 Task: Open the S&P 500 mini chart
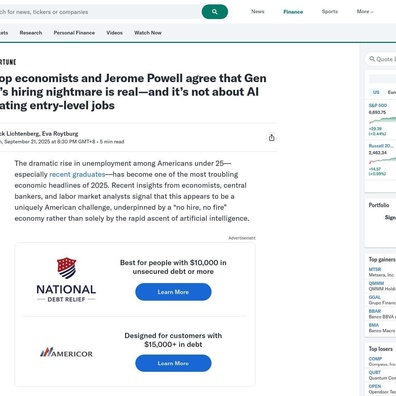383,121
